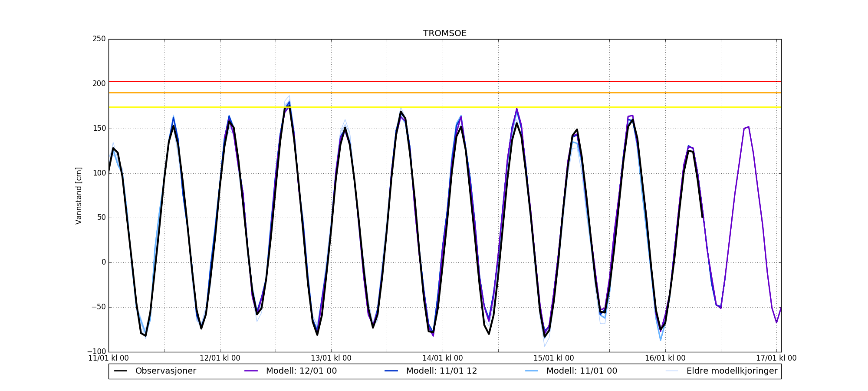Click the Observasjoner legend label
The height and width of the screenshot is (391, 868).
[166, 371]
